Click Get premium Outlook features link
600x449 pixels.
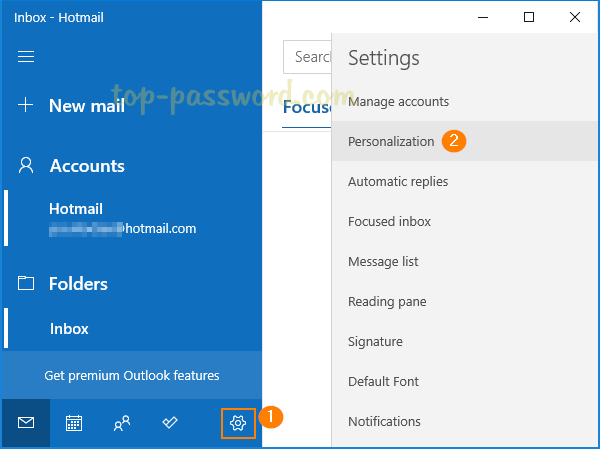[x=132, y=376]
